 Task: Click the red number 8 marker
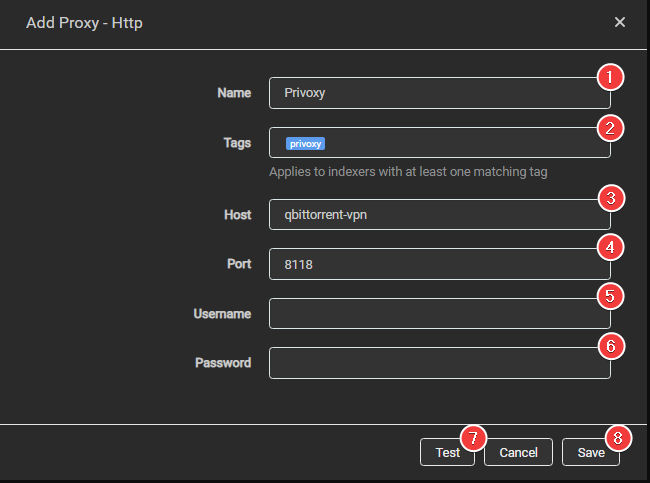tap(619, 437)
